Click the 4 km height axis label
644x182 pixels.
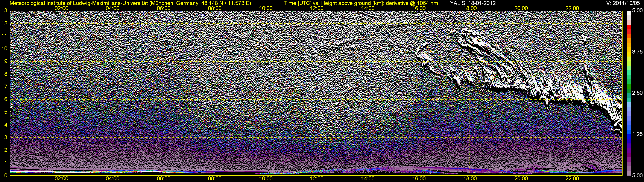coord(6,125)
